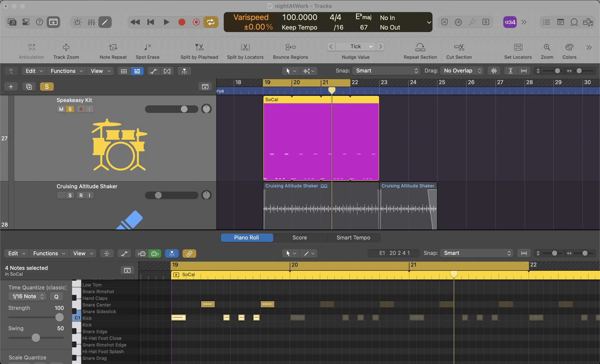Solo the Cruising Altitude Shaker track
Screen dimensions: 600x364
click(x=69, y=195)
